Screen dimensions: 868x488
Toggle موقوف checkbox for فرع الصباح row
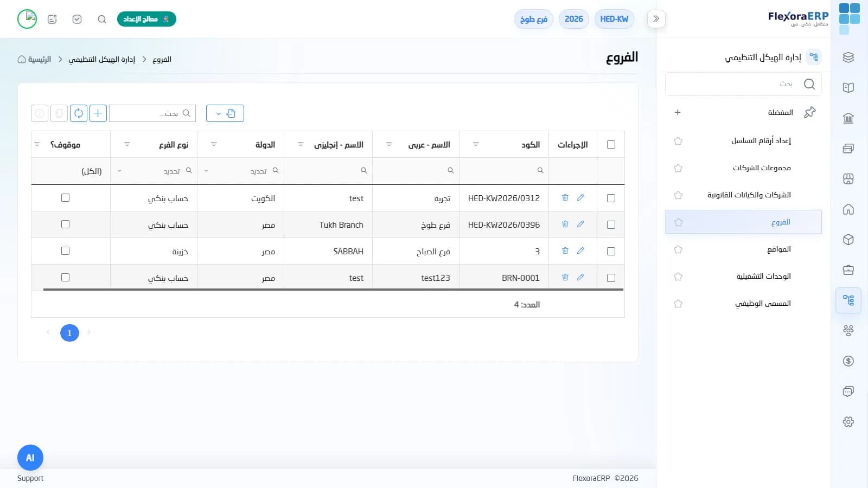pos(66,251)
